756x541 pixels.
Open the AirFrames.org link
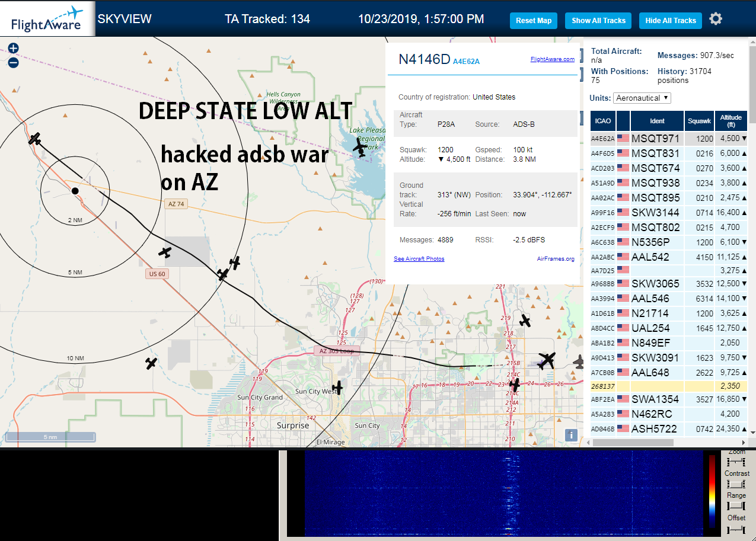click(x=556, y=259)
